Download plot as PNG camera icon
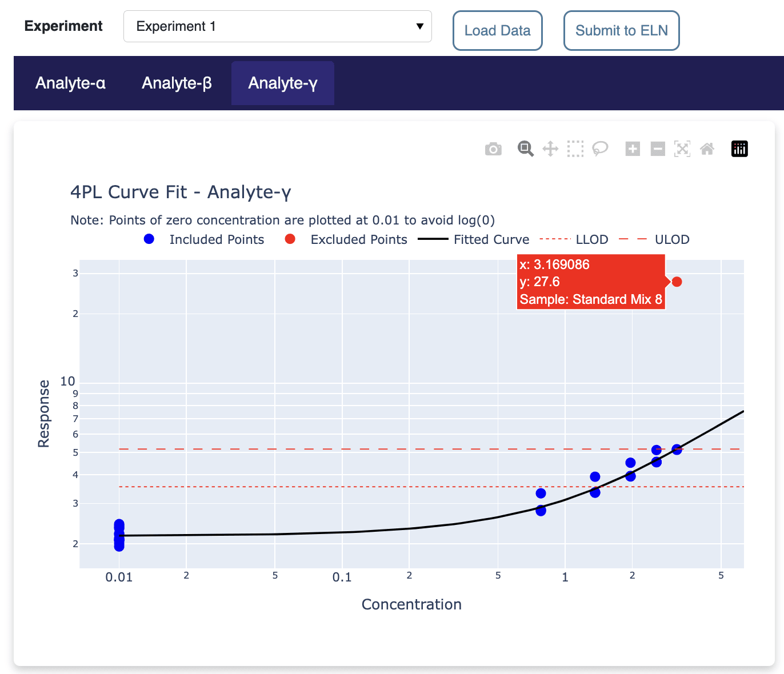The height and width of the screenshot is (674, 784). [493, 149]
